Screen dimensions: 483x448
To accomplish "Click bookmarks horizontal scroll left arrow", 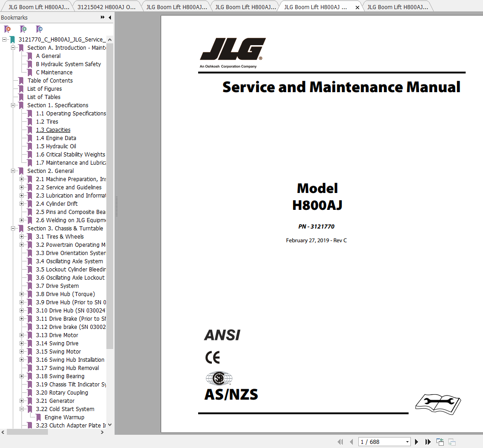I will coord(3,432).
